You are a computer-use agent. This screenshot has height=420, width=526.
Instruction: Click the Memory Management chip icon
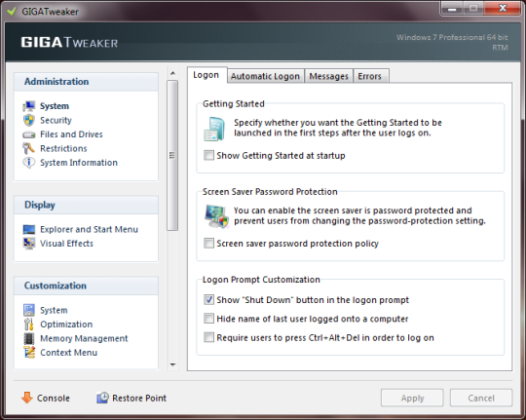coord(29,338)
